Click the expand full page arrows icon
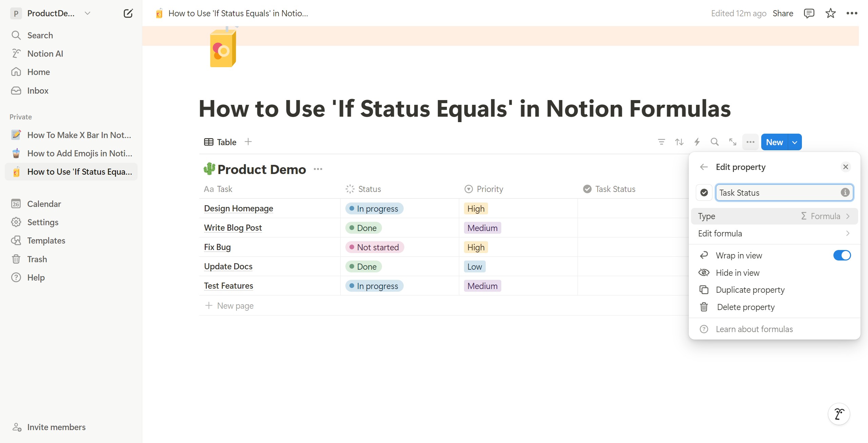The height and width of the screenshot is (443, 868). (x=732, y=142)
